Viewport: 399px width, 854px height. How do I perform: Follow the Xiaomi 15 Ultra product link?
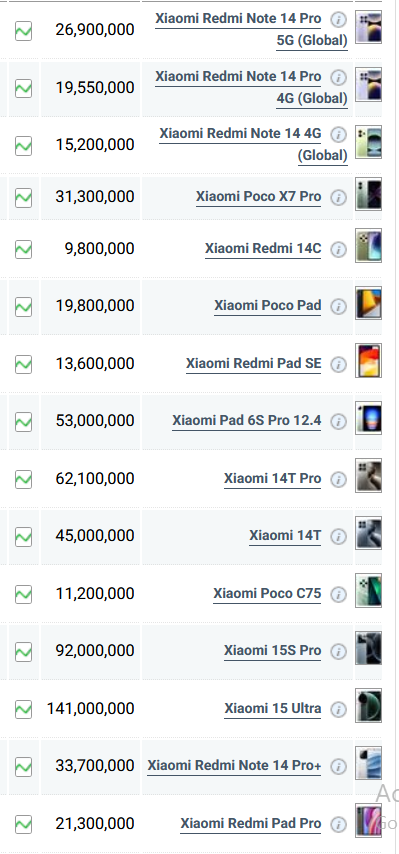point(273,709)
